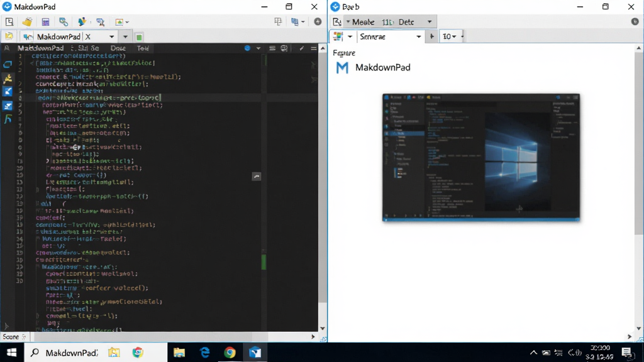Click Detc in the right window toolbar
The width and height of the screenshot is (644, 362).
(406, 22)
